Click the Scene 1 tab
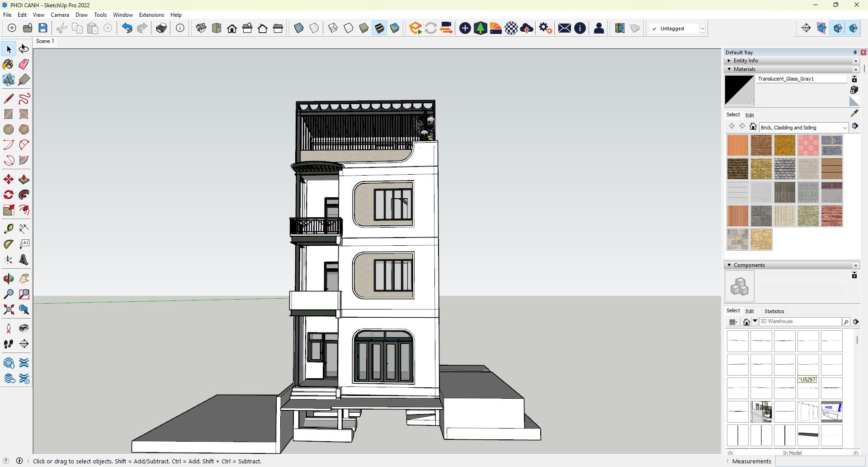The image size is (868, 467). [45, 41]
